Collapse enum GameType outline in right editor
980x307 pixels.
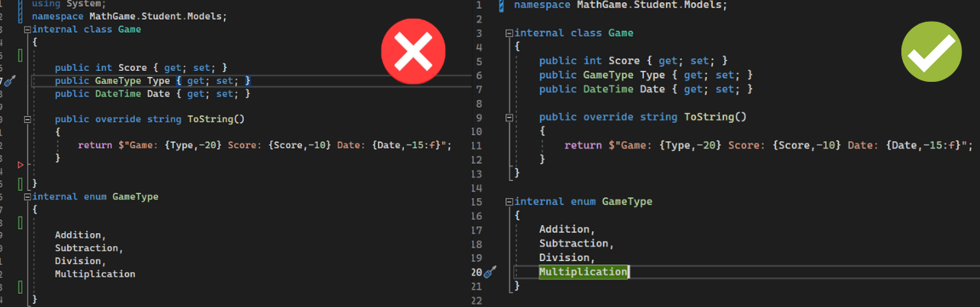point(509,202)
